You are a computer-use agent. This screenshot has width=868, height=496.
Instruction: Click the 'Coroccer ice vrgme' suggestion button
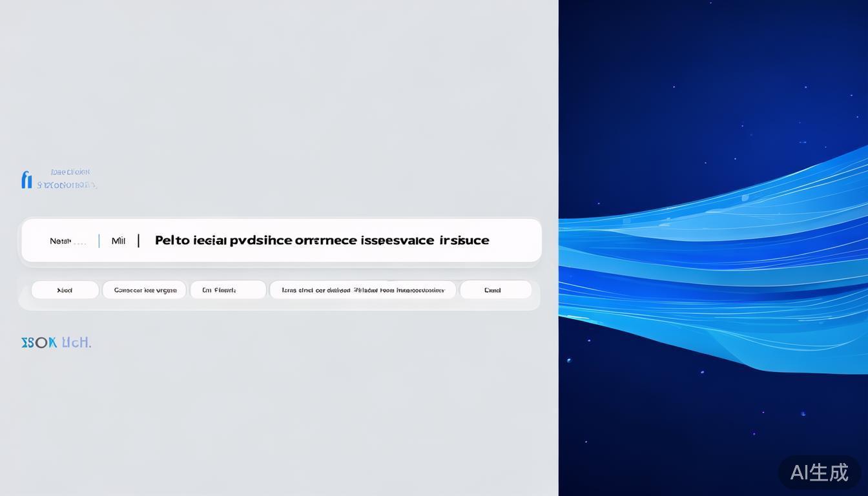[143, 289]
